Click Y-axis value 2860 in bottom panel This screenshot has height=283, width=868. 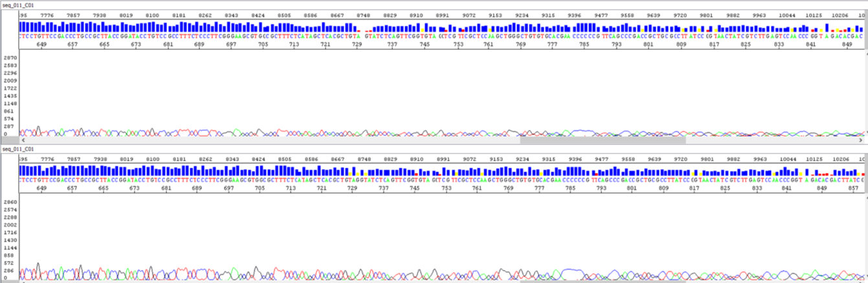pyautogui.click(x=10, y=203)
